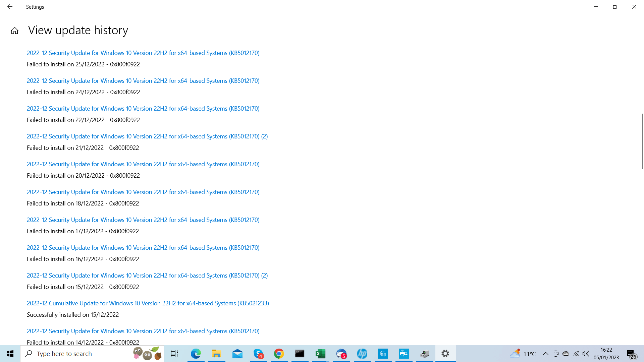
Task: Switch to Excel on the taskbar
Action: tap(320, 354)
